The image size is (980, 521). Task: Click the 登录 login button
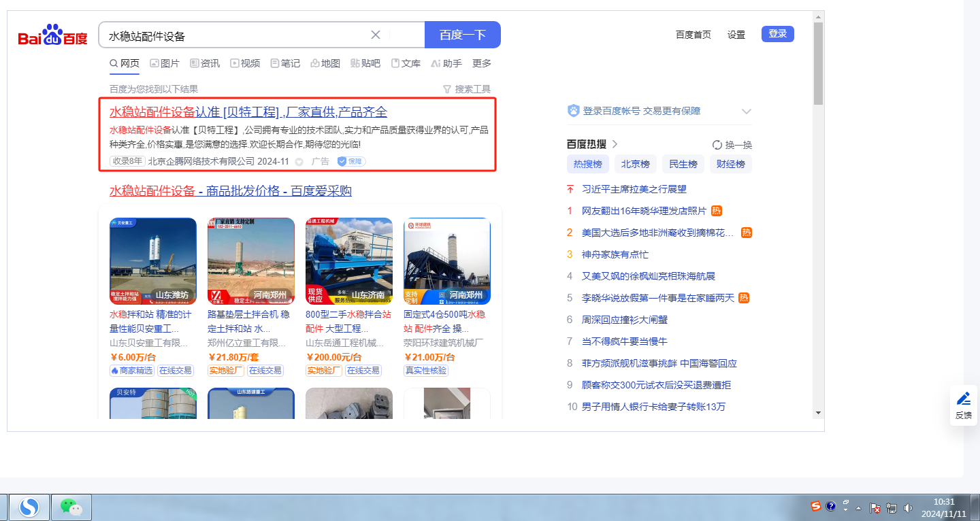coord(778,34)
